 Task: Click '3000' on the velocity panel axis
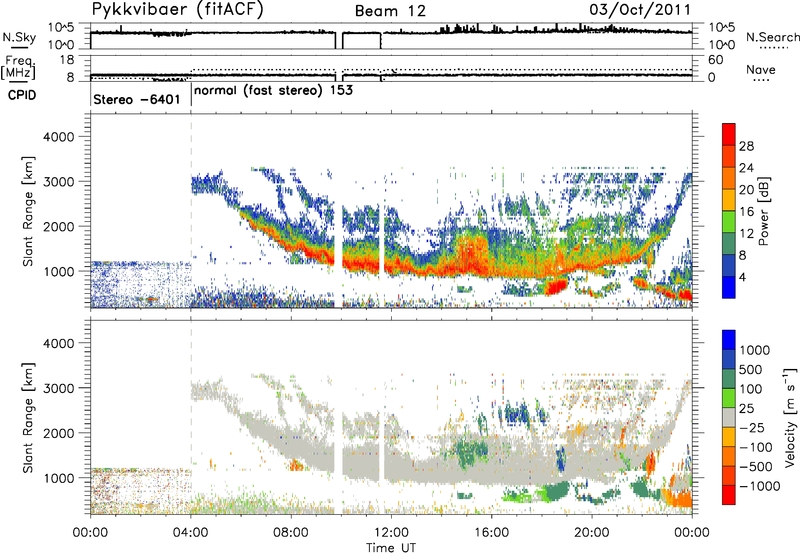(x=59, y=388)
